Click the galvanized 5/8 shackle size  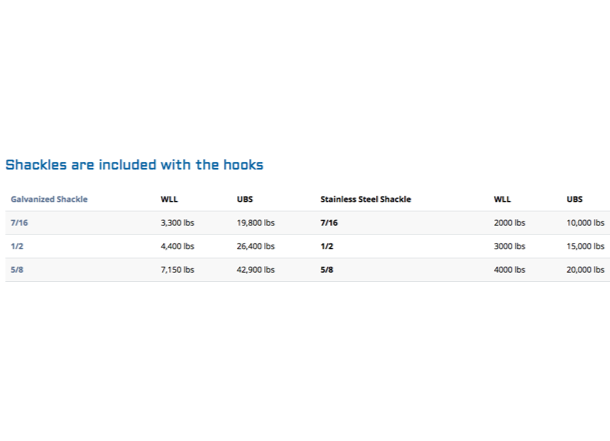(17, 270)
